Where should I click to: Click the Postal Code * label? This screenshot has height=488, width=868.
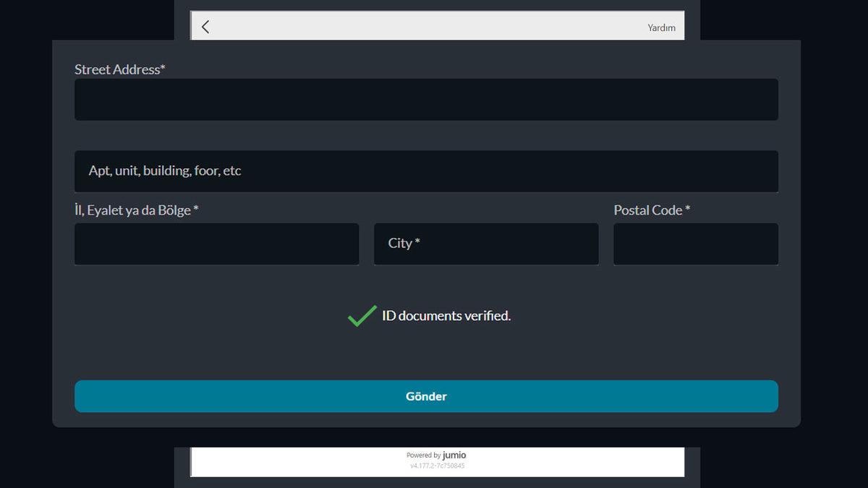click(652, 210)
